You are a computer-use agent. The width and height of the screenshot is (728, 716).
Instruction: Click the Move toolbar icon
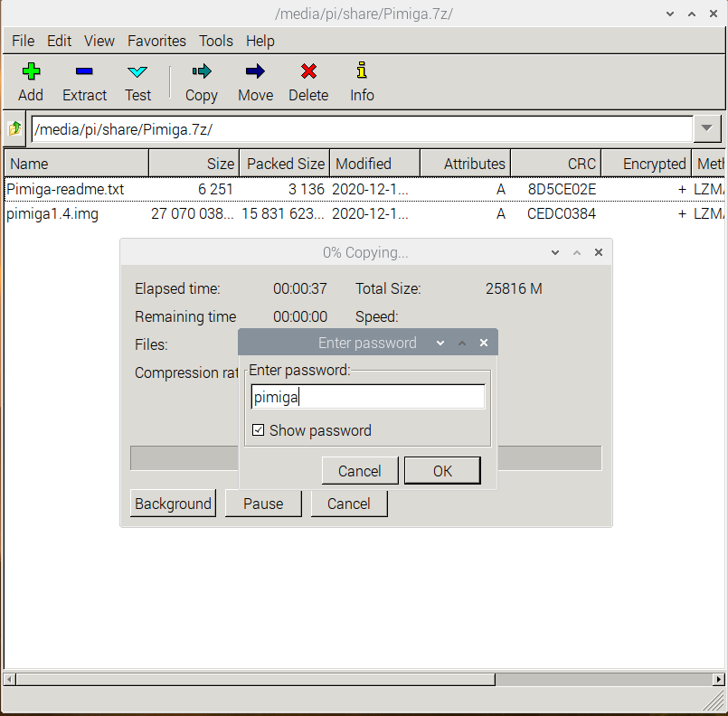255,71
